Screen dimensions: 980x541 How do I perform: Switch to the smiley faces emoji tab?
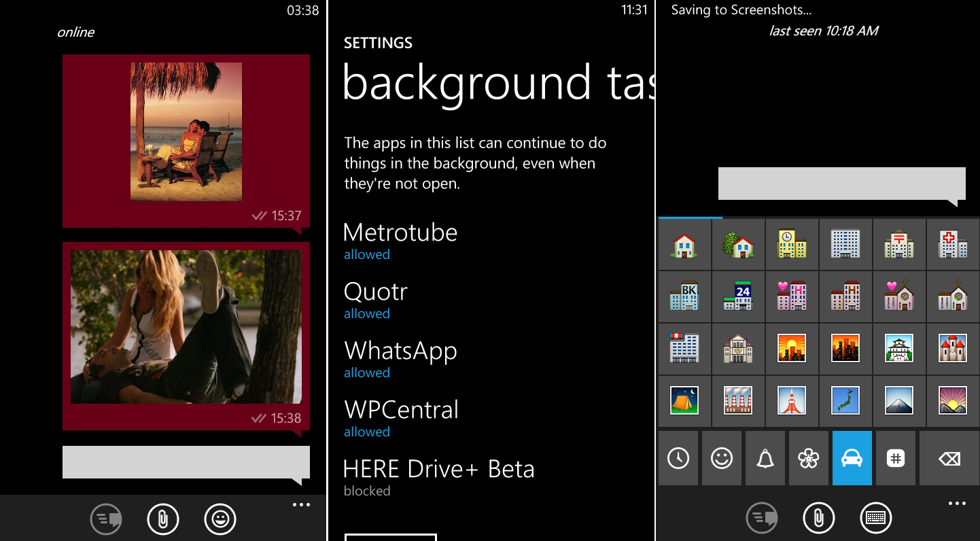(x=722, y=458)
